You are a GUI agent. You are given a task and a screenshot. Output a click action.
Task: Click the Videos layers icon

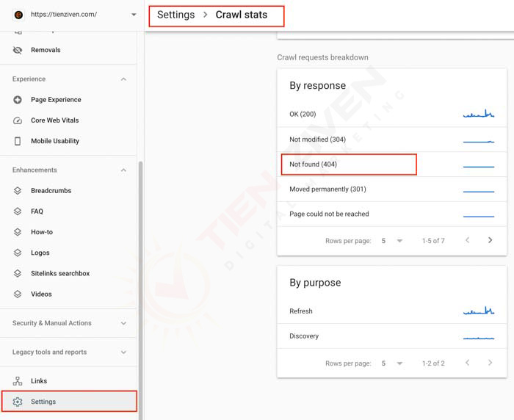(x=18, y=294)
